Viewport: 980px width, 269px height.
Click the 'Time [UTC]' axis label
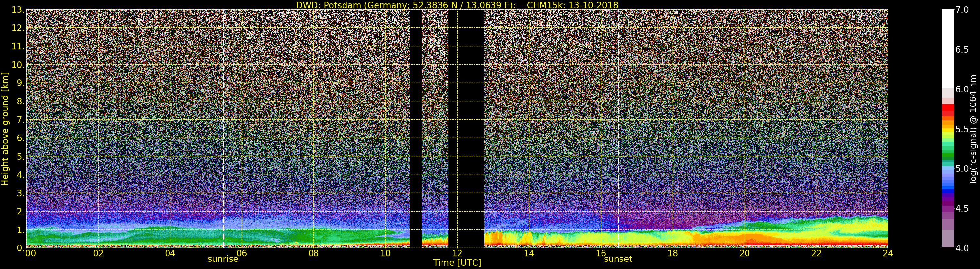point(457,263)
